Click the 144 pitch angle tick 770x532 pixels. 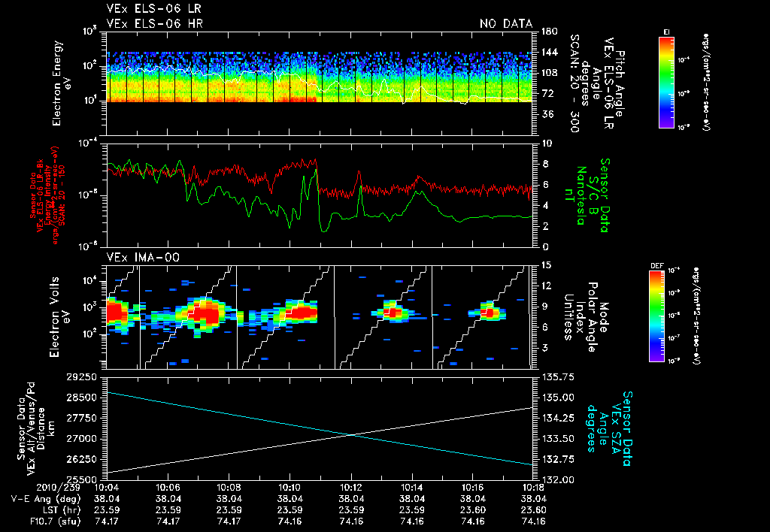coord(550,53)
